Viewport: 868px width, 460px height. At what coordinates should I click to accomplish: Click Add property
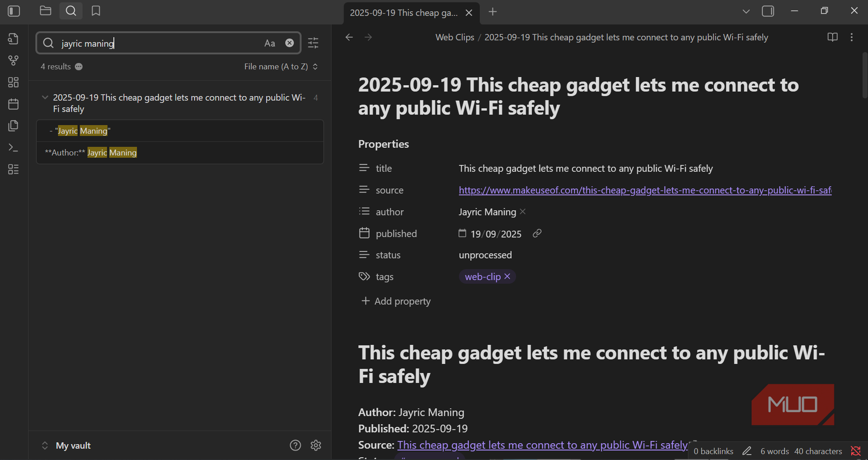pyautogui.click(x=396, y=301)
